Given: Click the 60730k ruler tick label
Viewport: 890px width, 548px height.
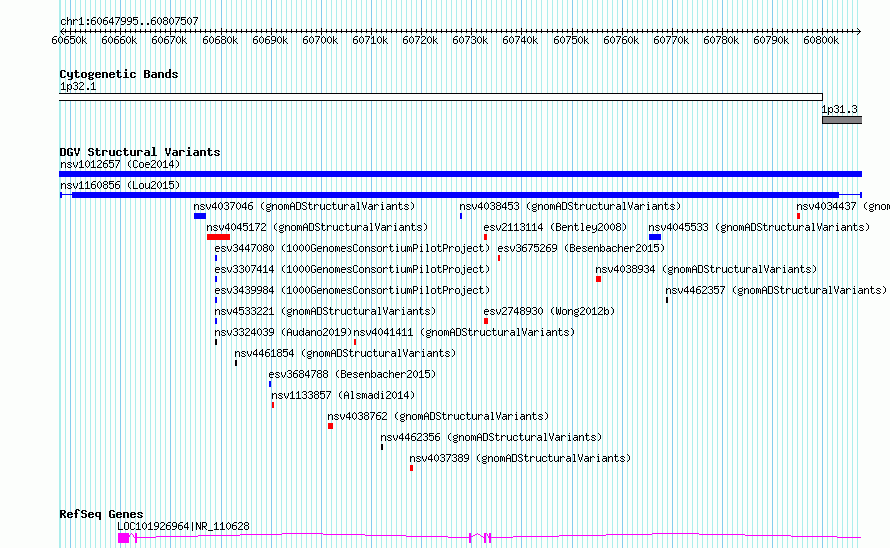Looking at the screenshot, I should [470, 41].
